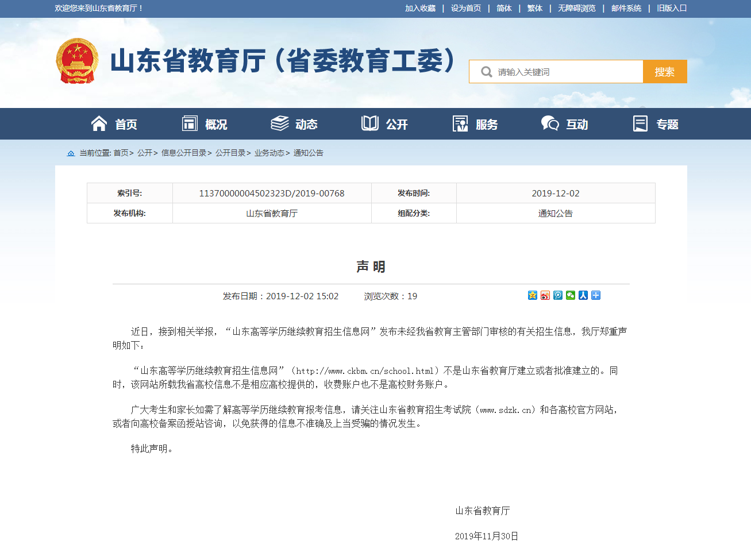
Task: Share article to WeChat
Action: tap(571, 295)
